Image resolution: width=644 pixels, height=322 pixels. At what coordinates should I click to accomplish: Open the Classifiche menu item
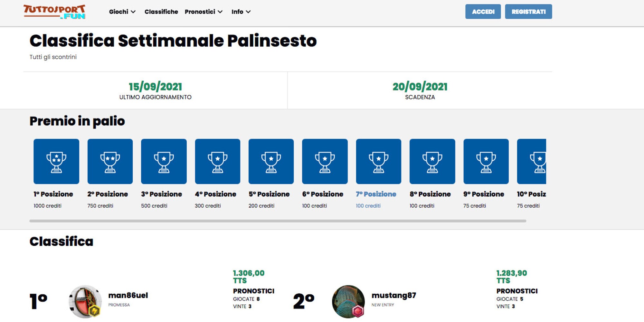[161, 12]
